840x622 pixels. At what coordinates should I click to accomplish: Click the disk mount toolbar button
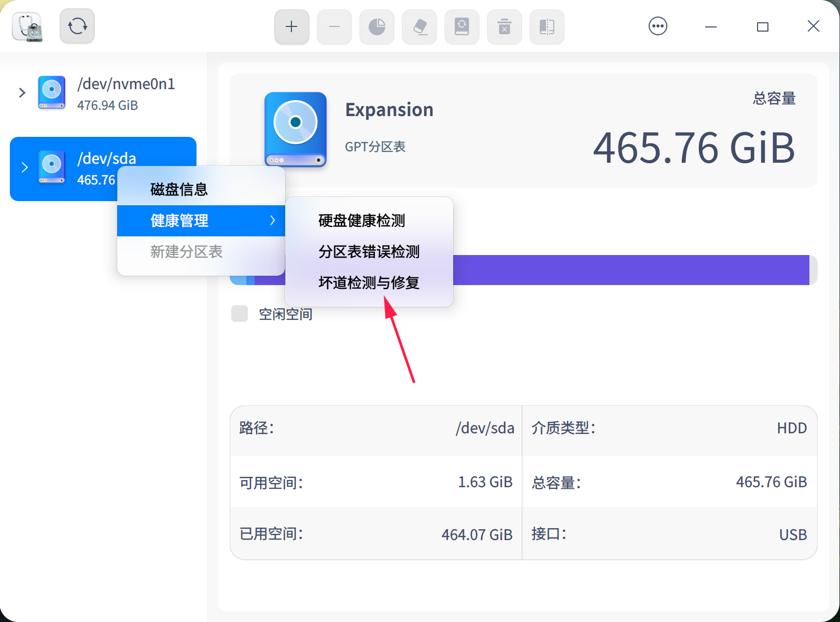click(462, 26)
